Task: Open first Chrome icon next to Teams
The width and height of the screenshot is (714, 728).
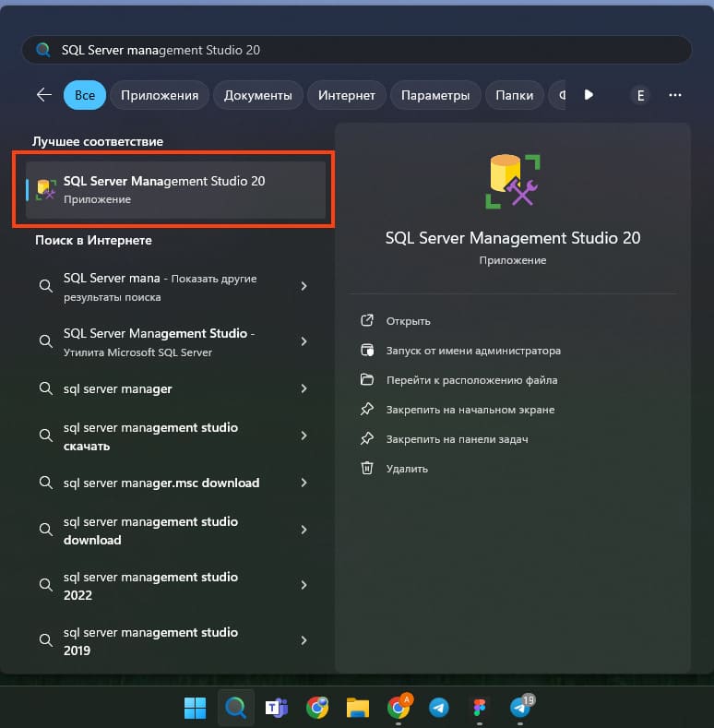Action: [317, 708]
